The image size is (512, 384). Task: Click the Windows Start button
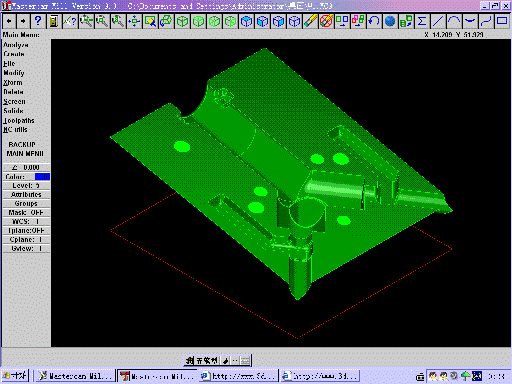pyautogui.click(x=15, y=376)
